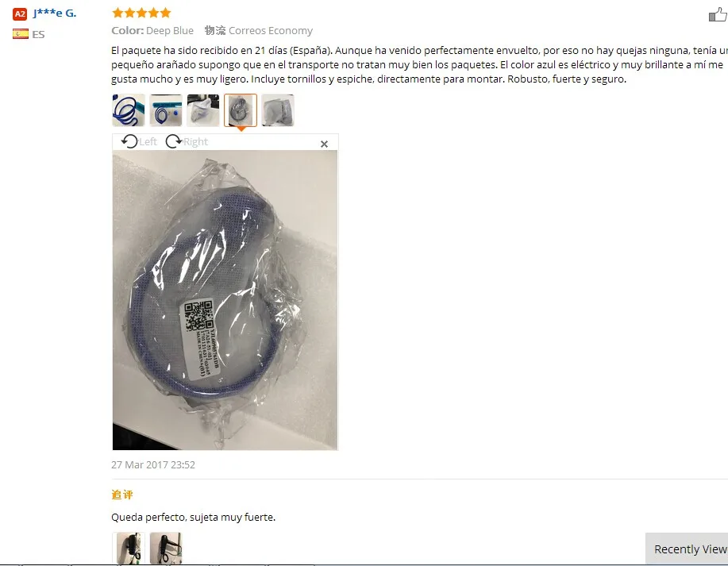The image size is (728, 566).
Task: Click the Correos Economy shipping text
Action: click(x=271, y=31)
